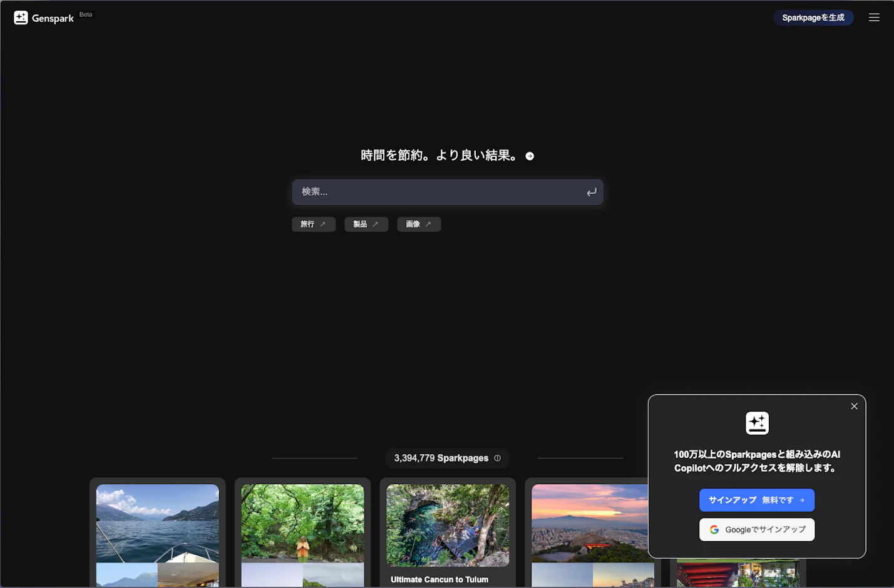
Task: Sign up using Googleでサインアップ
Action: (757, 529)
